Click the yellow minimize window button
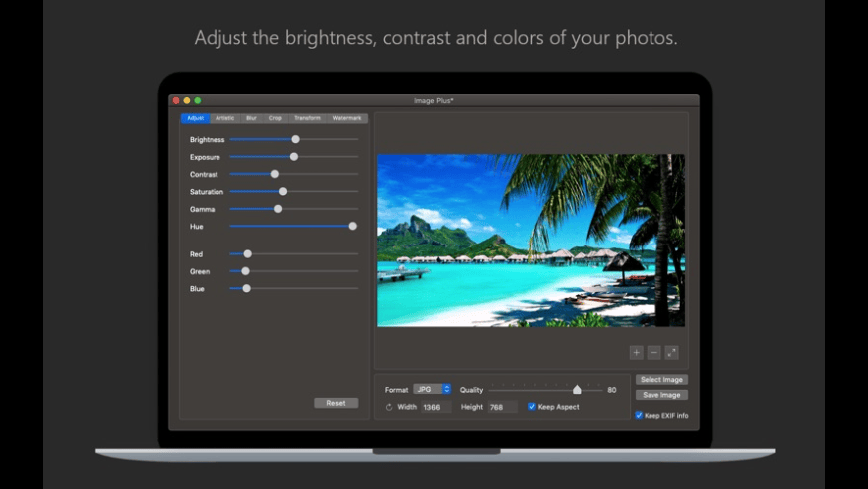 (187, 100)
